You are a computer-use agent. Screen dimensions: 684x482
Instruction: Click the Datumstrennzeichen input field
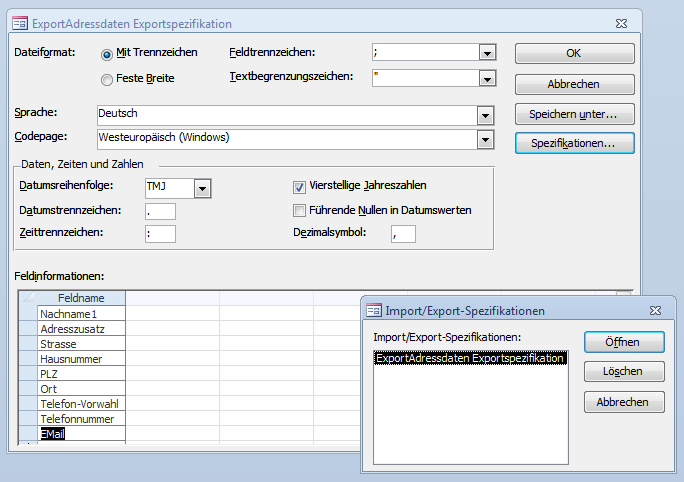pyautogui.click(x=160, y=211)
